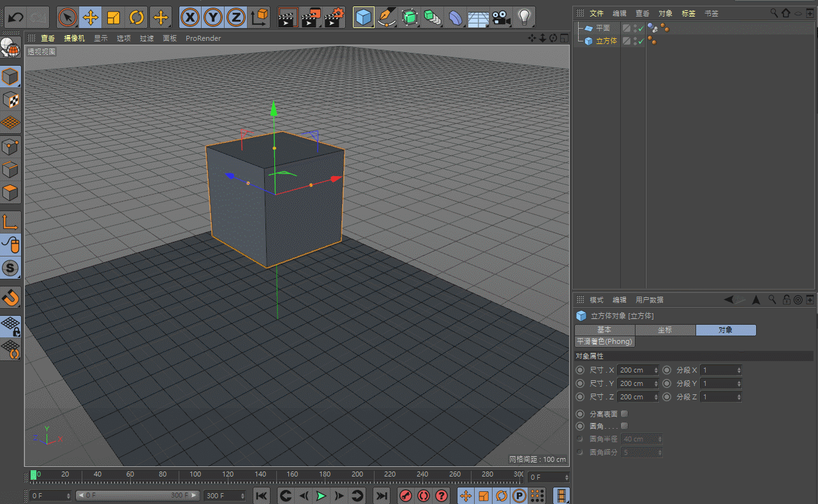Add a camera object
This screenshot has height=504, width=818.
[x=502, y=17]
